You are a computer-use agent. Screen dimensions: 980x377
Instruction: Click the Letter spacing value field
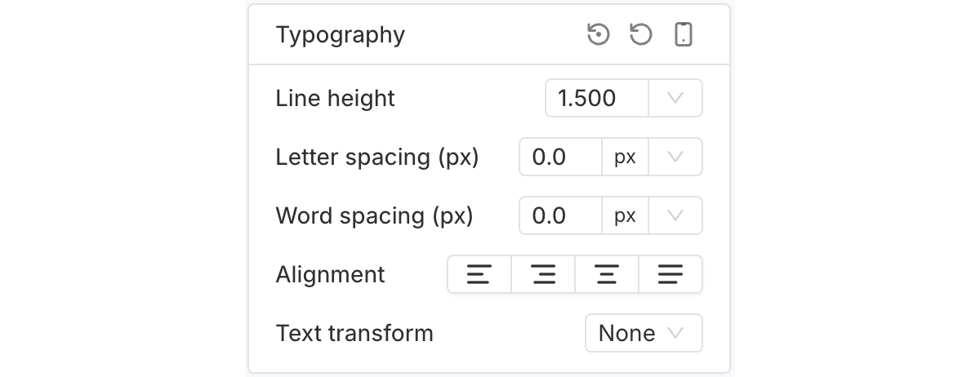(x=561, y=157)
